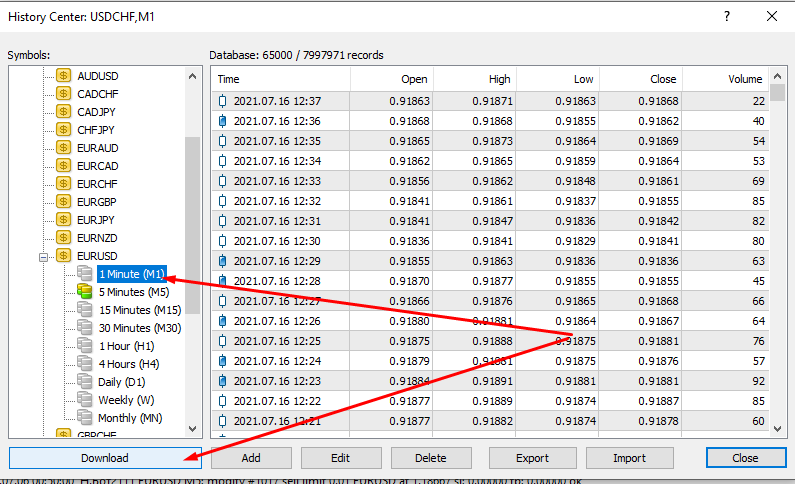Click the symbols list scroll up arrow
Screen dimensions: 795x484
[x=192, y=77]
